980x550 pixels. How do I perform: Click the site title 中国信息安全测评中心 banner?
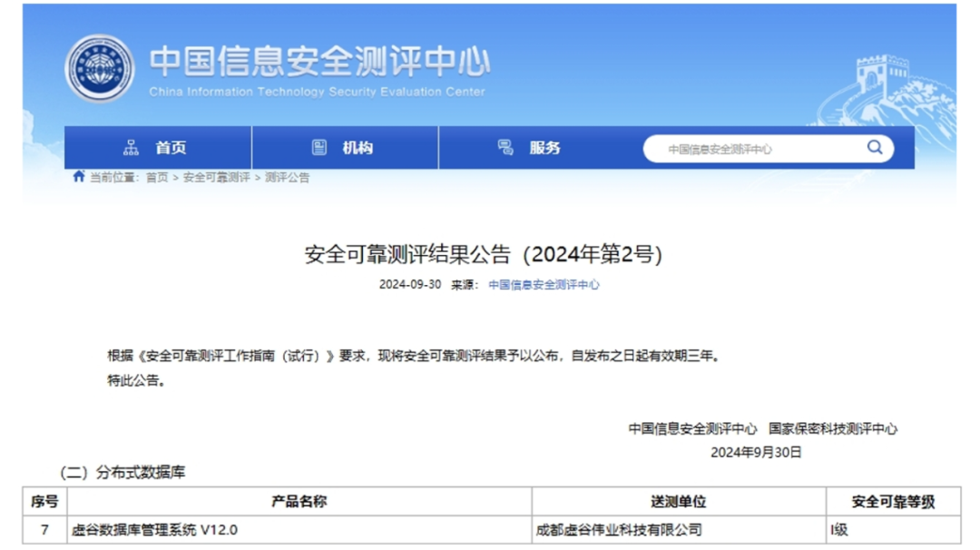click(320, 61)
